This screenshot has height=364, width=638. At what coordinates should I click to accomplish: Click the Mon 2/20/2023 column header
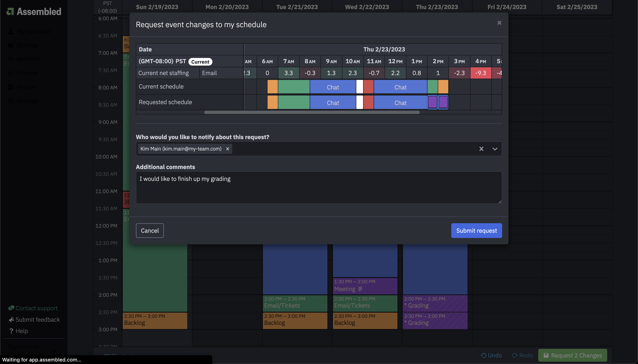coord(227,7)
